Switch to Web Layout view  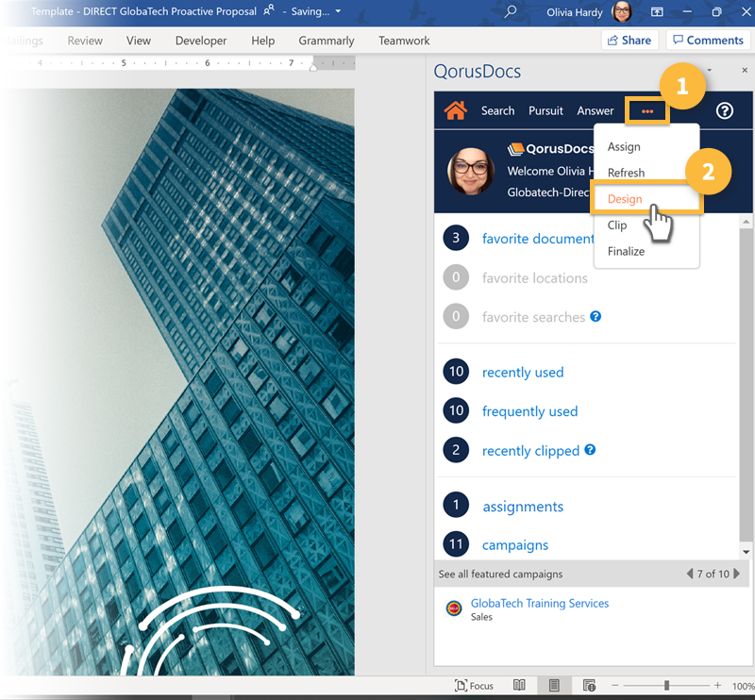click(589, 685)
